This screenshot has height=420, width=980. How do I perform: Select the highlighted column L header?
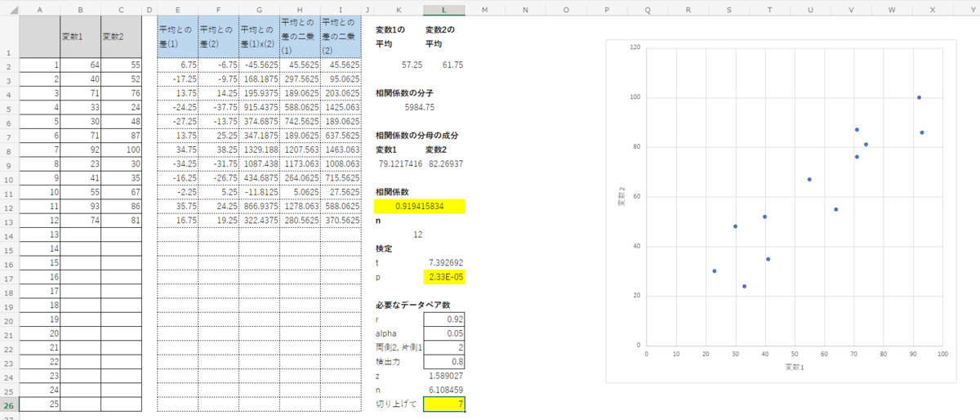click(443, 9)
